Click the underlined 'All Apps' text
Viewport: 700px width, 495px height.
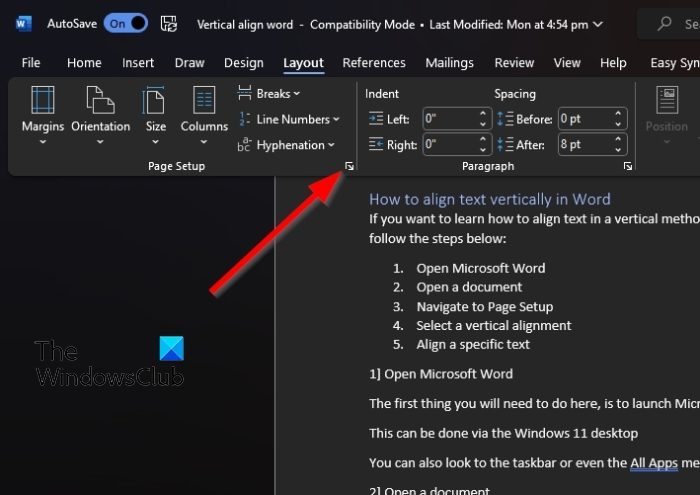(x=654, y=463)
